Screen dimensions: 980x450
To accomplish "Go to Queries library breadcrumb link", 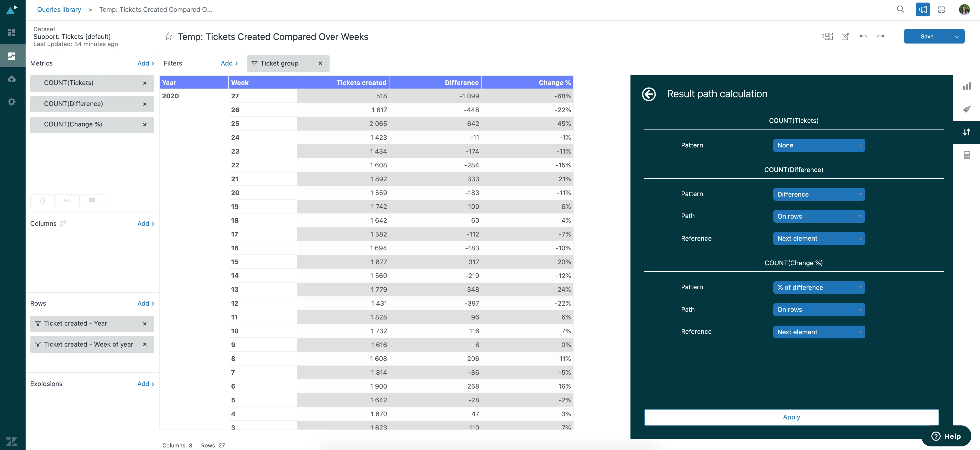I will pyautogui.click(x=59, y=9).
